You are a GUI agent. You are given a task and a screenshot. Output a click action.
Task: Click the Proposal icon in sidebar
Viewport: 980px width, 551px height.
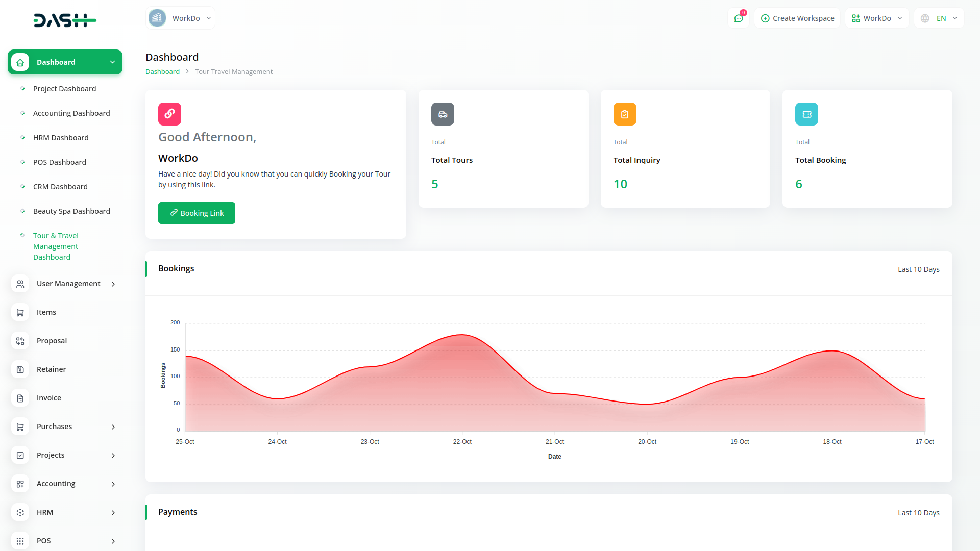tap(20, 341)
